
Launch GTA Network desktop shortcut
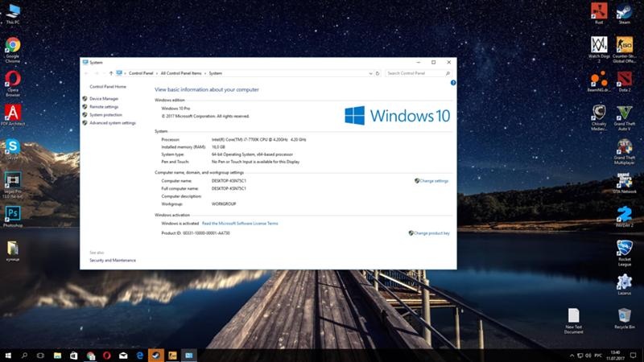[625, 183]
